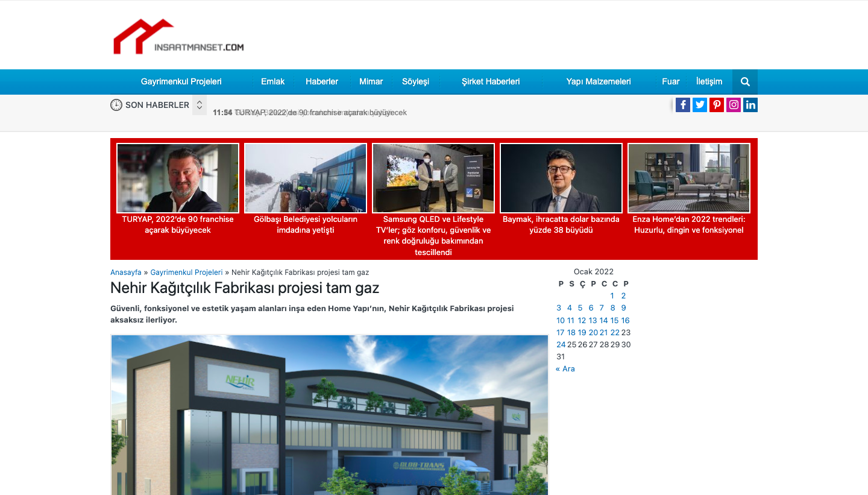Select calendar day 5
Screen dimensions: 868x495
pos(580,308)
